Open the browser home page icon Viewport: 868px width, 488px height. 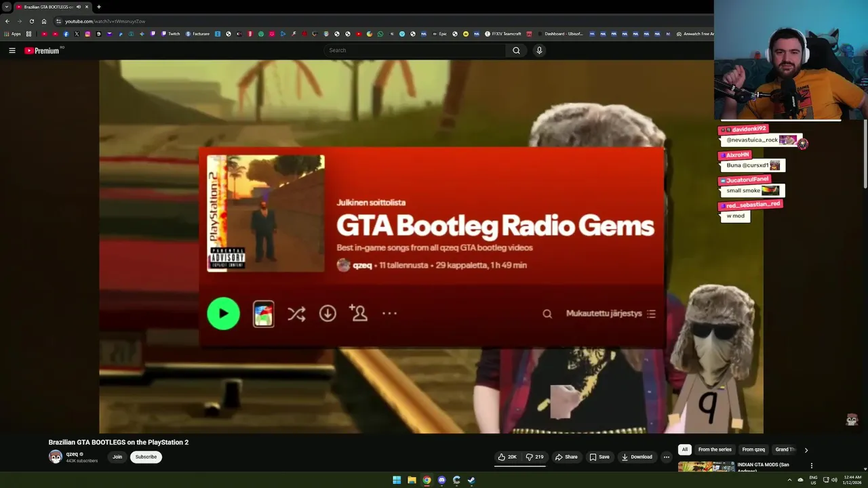(44, 21)
